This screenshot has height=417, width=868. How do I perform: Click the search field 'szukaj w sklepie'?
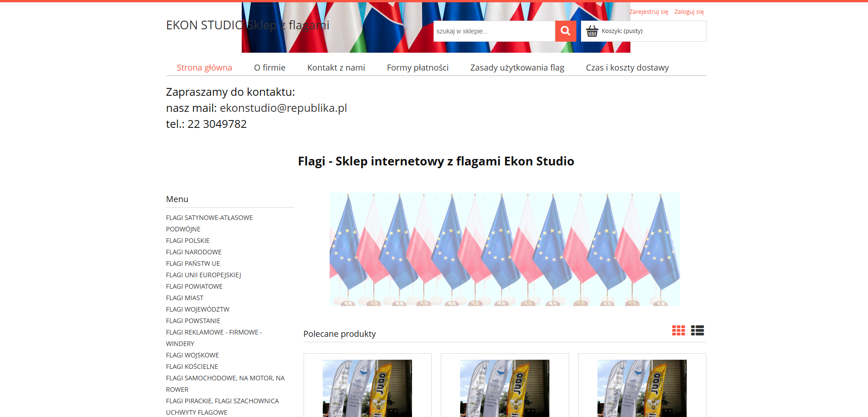pos(494,31)
